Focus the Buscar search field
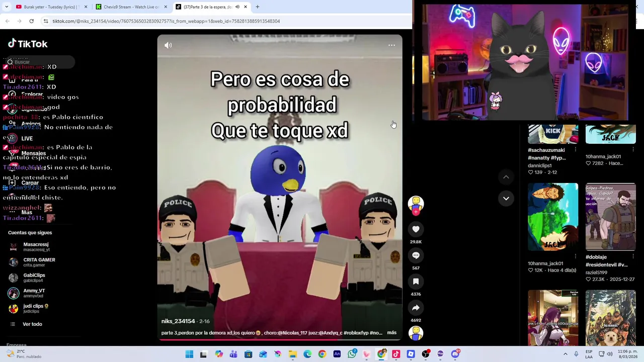This screenshot has height=362, width=644. [39, 62]
